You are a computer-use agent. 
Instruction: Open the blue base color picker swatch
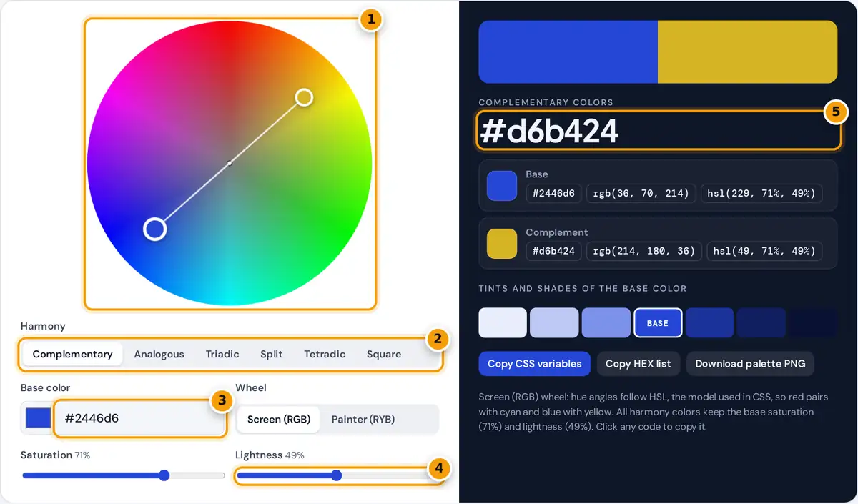[x=38, y=418]
